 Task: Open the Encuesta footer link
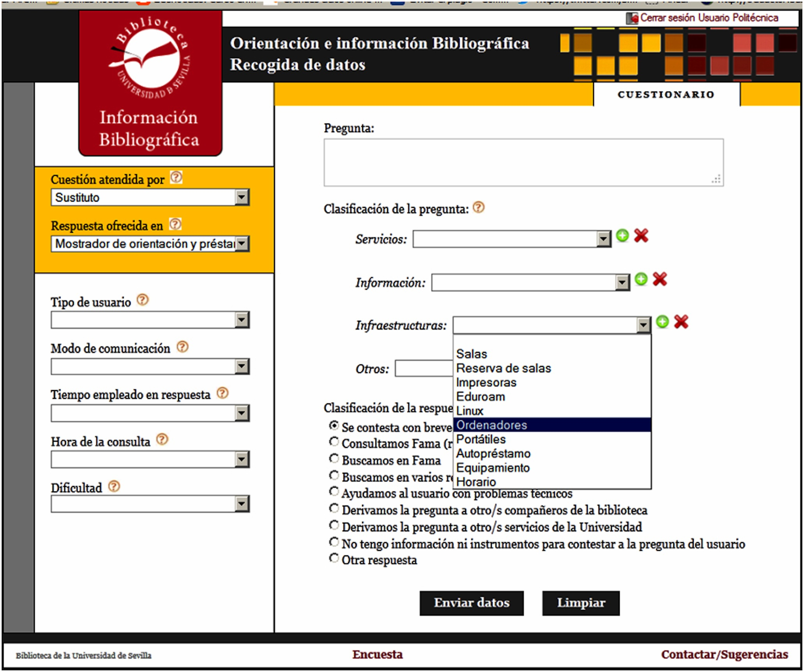pyautogui.click(x=378, y=654)
